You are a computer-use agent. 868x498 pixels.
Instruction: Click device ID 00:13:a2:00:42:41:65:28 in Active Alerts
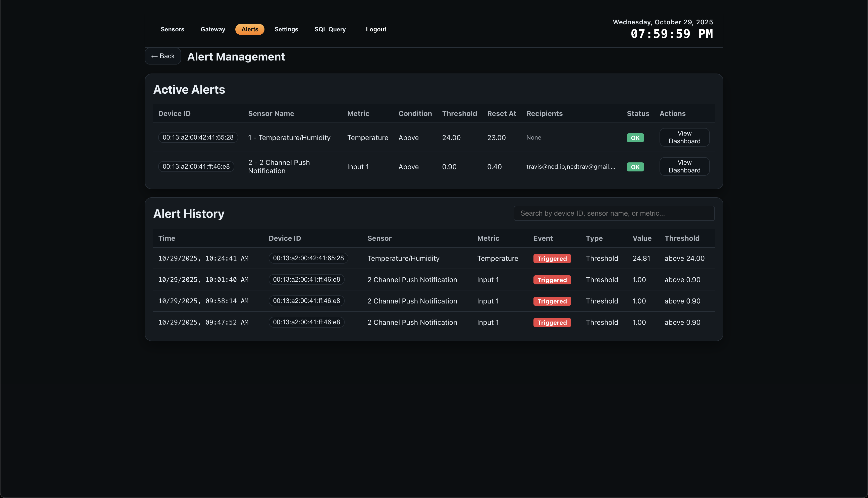198,138
